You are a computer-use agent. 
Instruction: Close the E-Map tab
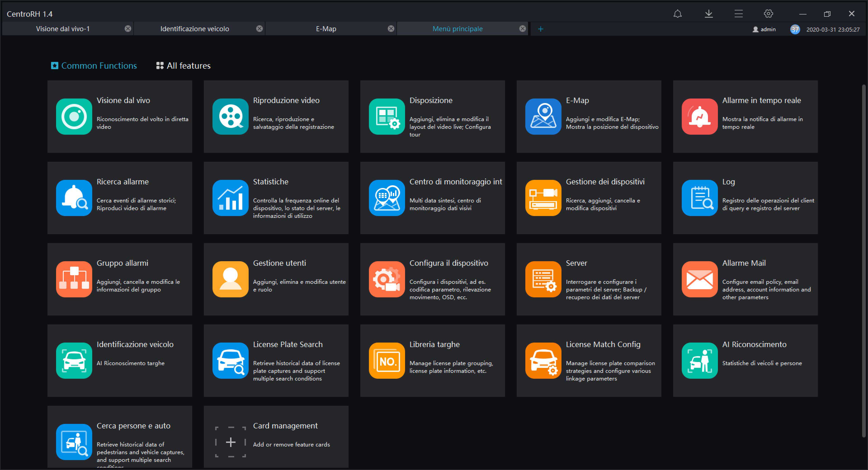391,29
